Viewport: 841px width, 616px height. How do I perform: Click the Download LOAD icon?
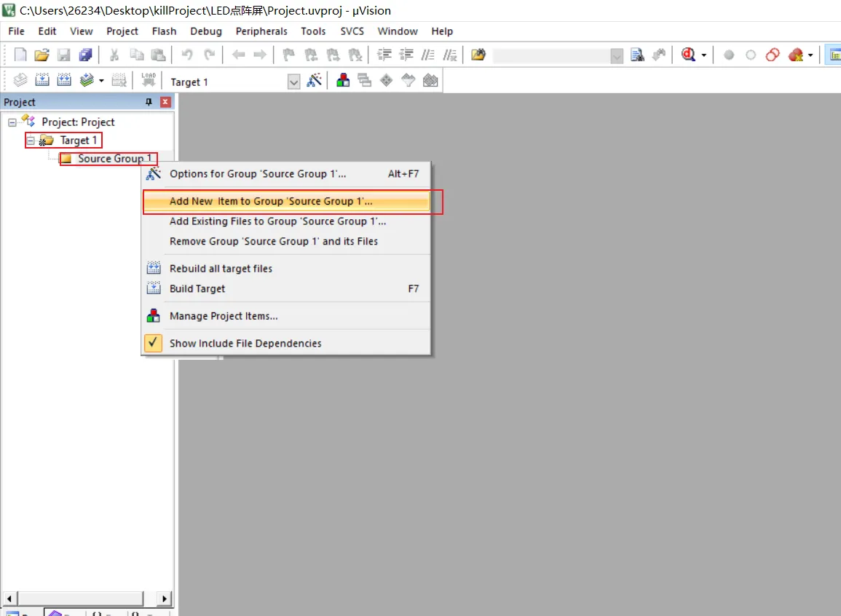(149, 80)
